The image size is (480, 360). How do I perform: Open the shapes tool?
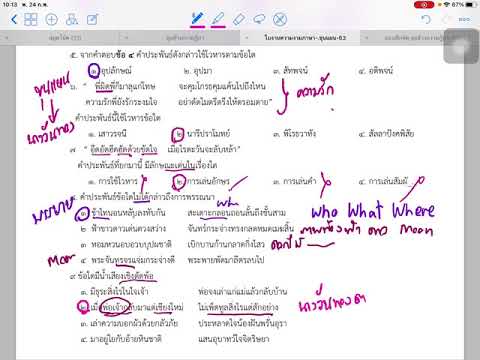(x=72, y=19)
